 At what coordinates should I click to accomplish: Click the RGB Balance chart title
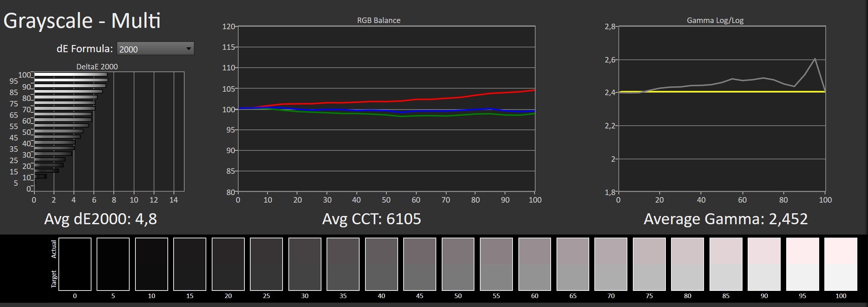tap(379, 20)
